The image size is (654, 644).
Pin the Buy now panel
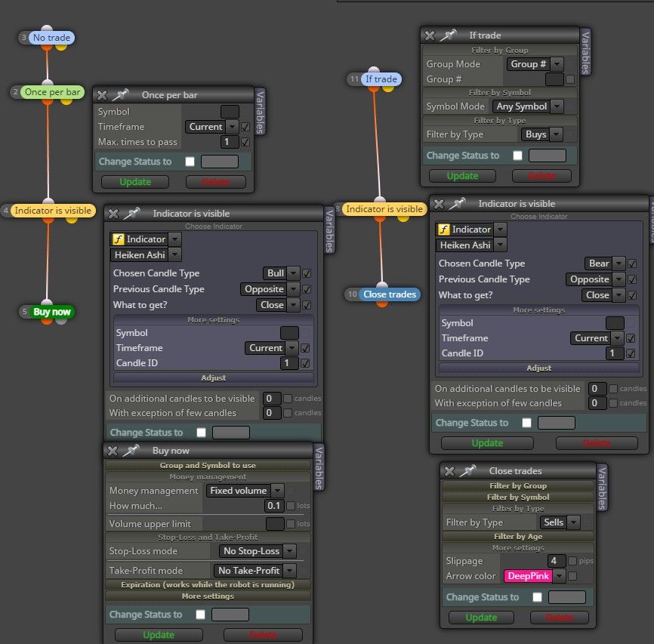coord(131,451)
